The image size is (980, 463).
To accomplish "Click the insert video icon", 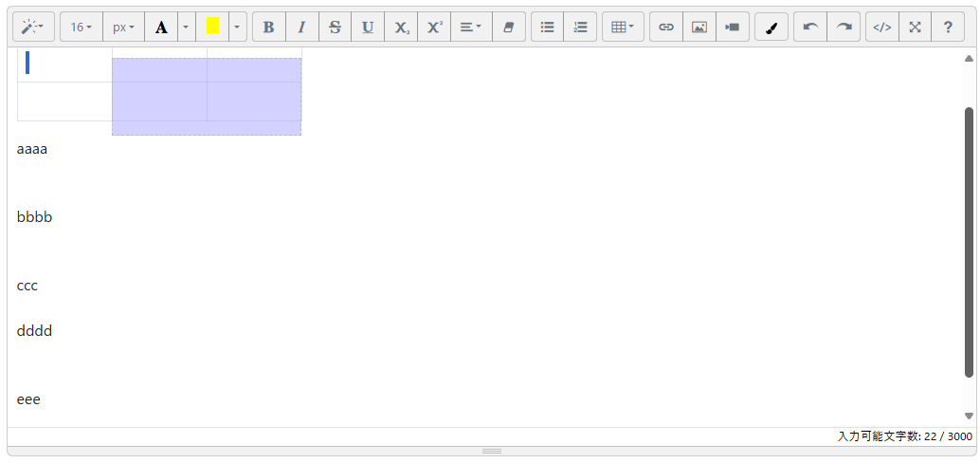I will tap(732, 28).
